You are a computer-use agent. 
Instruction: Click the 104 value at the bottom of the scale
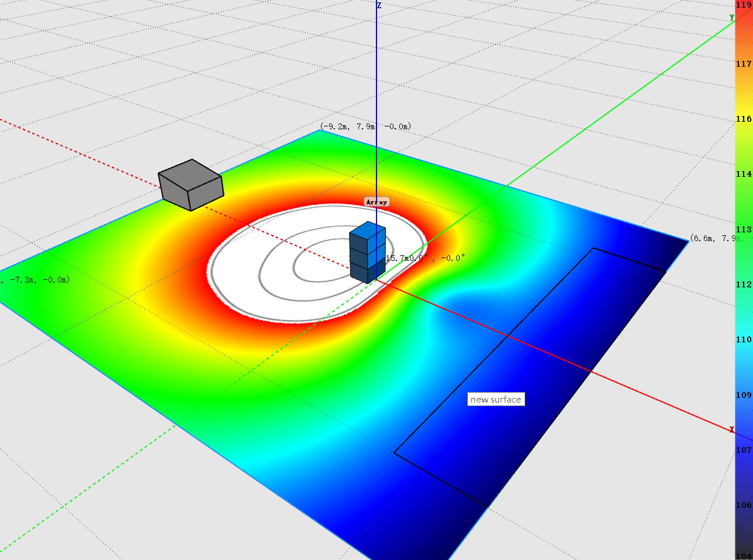click(x=744, y=556)
